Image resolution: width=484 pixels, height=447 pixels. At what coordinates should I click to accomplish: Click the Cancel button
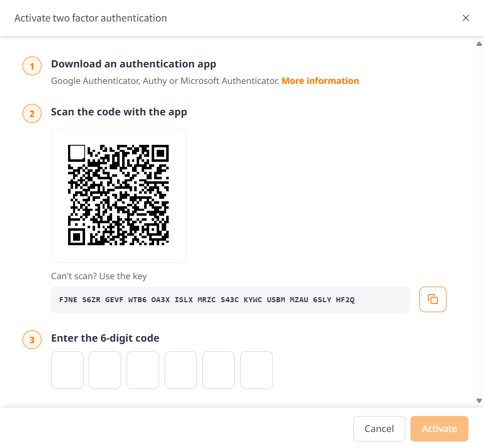pos(379,429)
